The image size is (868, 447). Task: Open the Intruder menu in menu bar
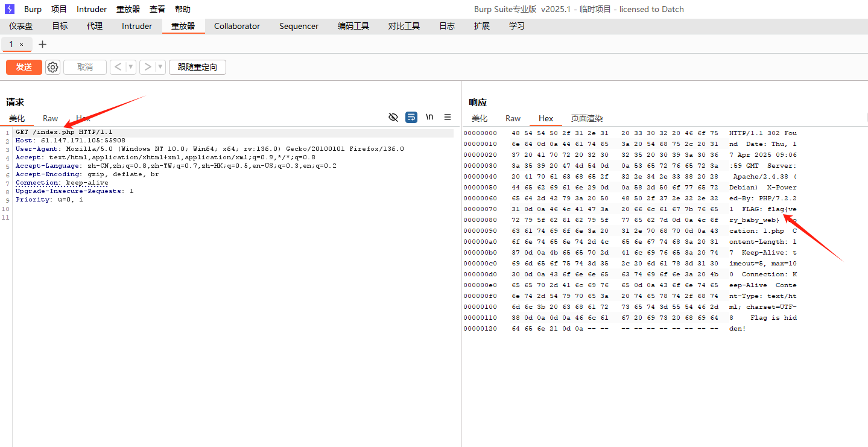tap(92, 9)
